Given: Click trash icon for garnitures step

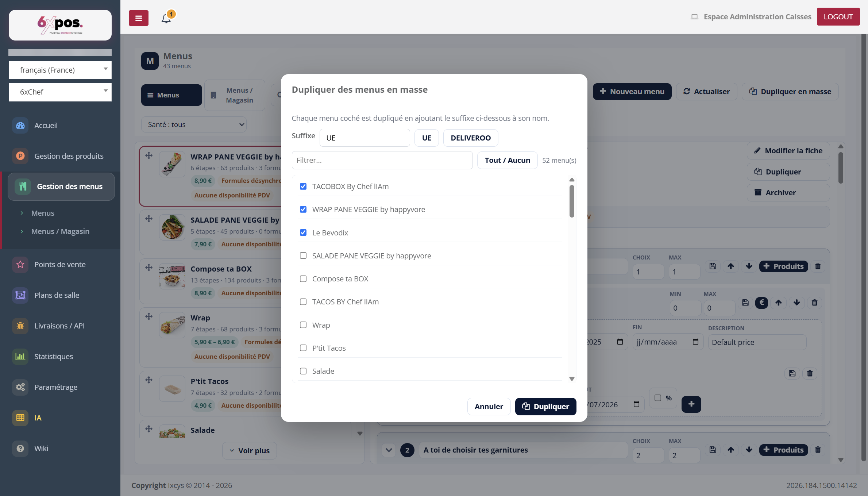Looking at the screenshot, I should pos(818,450).
